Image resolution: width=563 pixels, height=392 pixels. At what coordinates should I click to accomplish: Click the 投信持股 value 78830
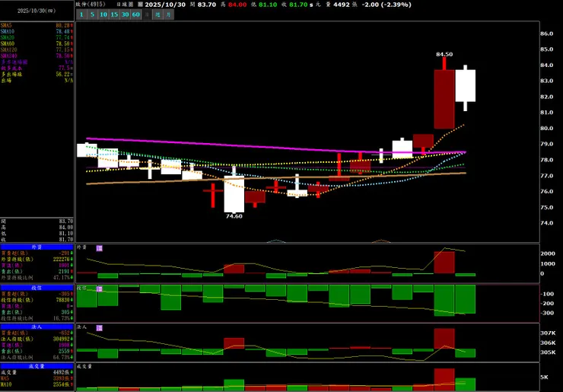tap(62, 300)
